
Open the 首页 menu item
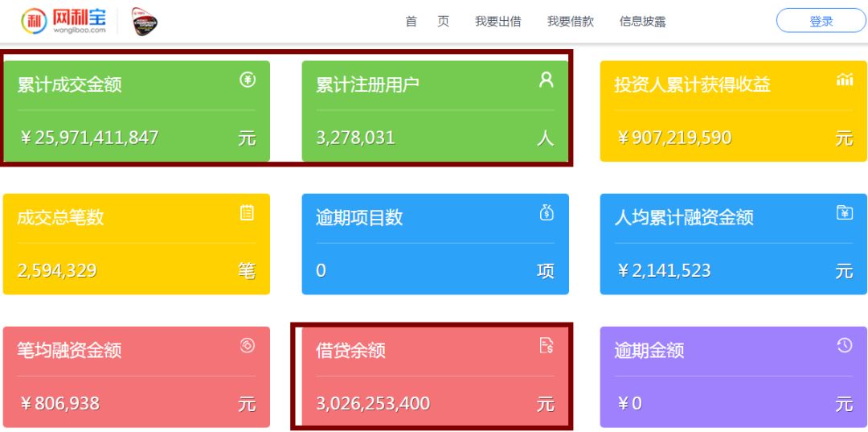click(x=427, y=22)
